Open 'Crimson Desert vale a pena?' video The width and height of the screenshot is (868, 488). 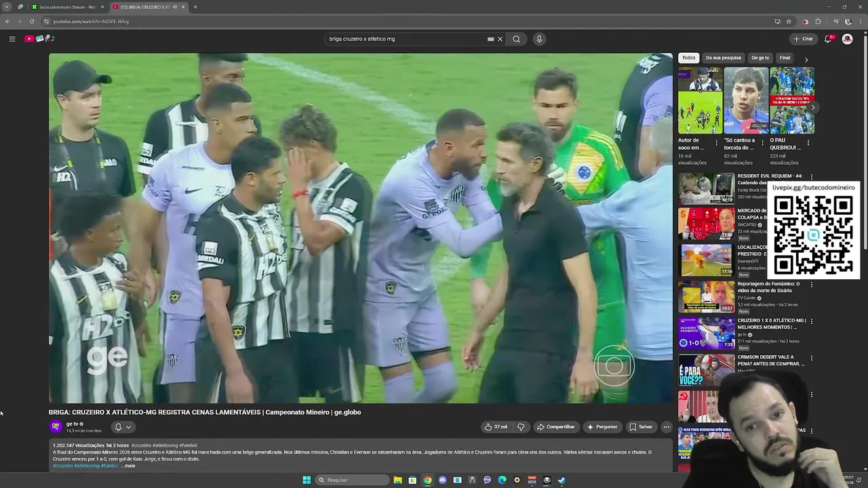click(x=706, y=370)
